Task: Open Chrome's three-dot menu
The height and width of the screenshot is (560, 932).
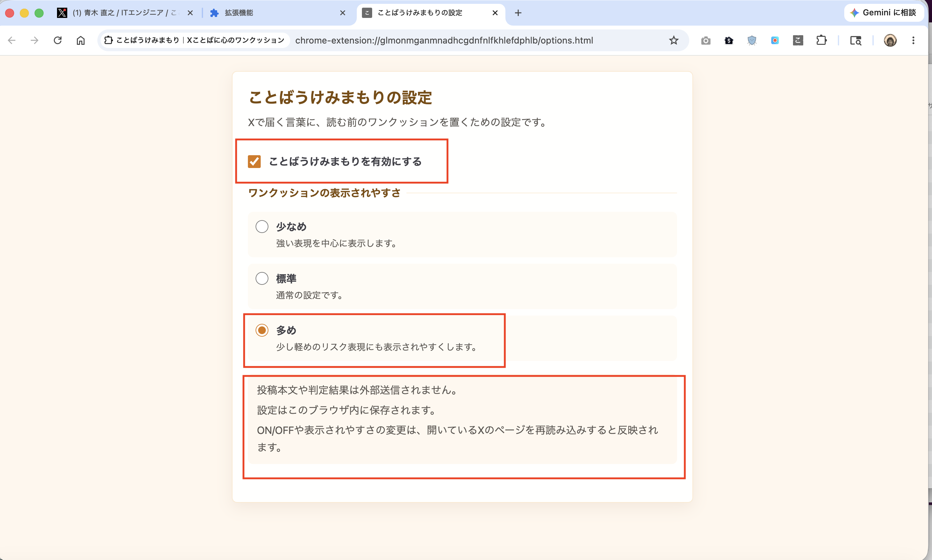Action: (x=913, y=40)
